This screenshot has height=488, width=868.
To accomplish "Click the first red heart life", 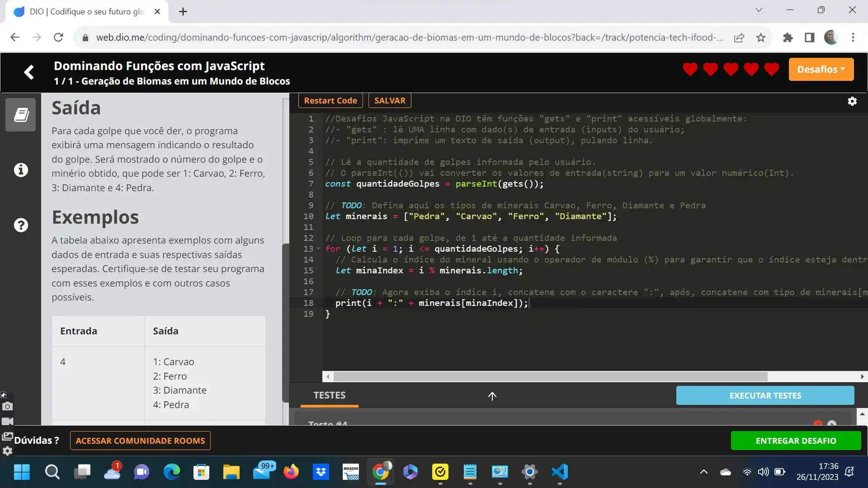I will tap(690, 70).
